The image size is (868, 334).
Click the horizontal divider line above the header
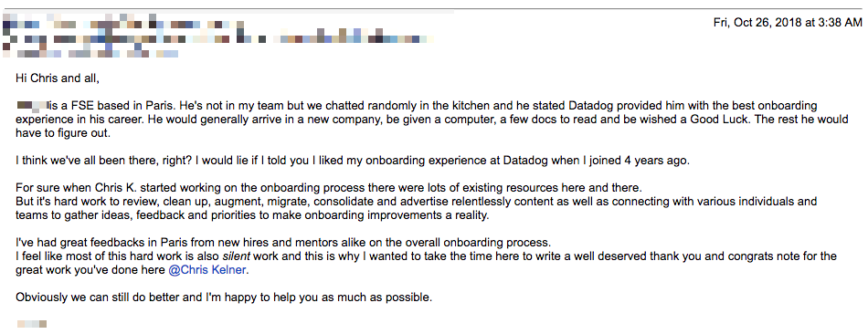click(434, 9)
